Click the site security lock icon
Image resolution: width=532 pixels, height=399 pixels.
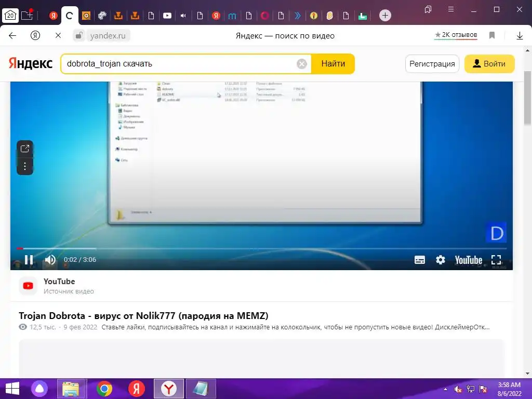coord(79,35)
